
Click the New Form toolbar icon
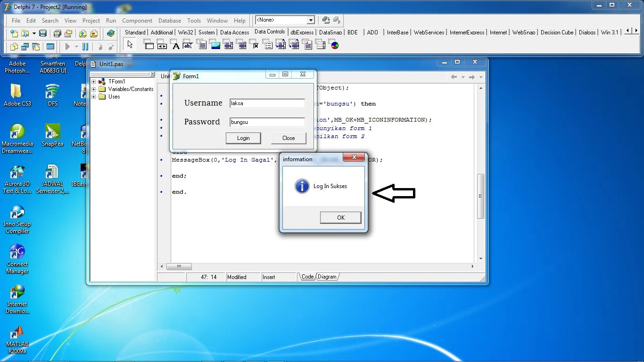[x=50, y=47]
